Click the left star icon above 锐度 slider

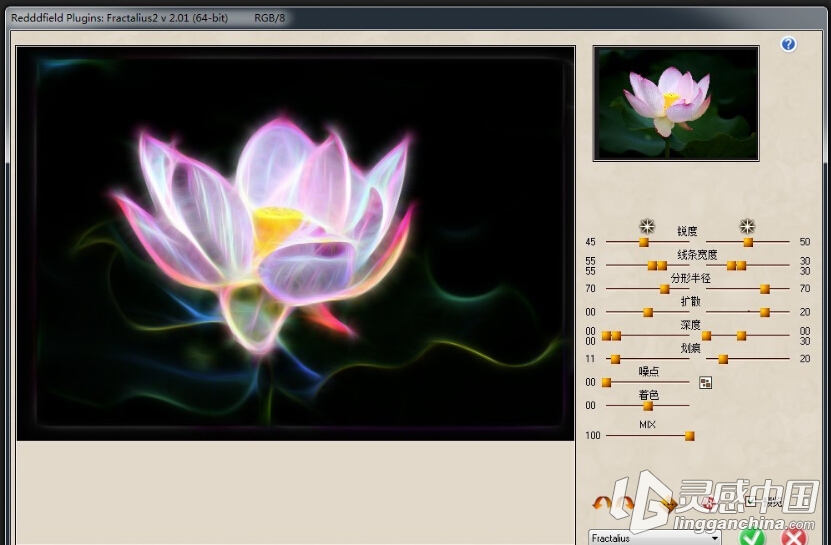647,226
